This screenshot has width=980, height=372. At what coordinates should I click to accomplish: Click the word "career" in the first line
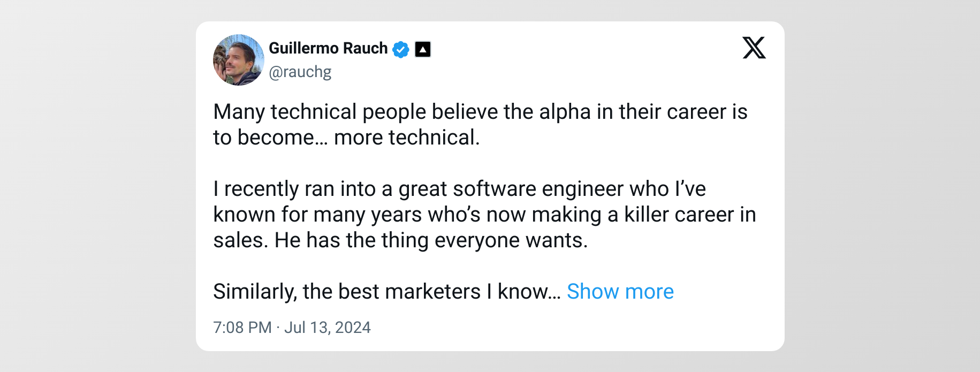[x=696, y=112]
